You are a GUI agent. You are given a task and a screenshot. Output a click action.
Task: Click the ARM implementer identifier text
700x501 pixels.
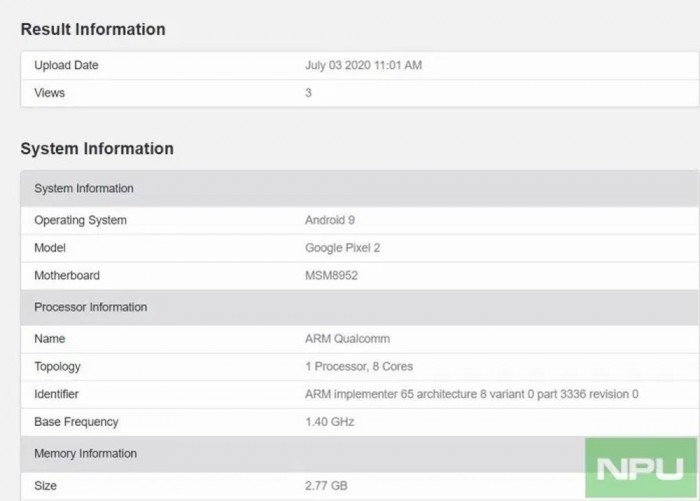pos(471,394)
